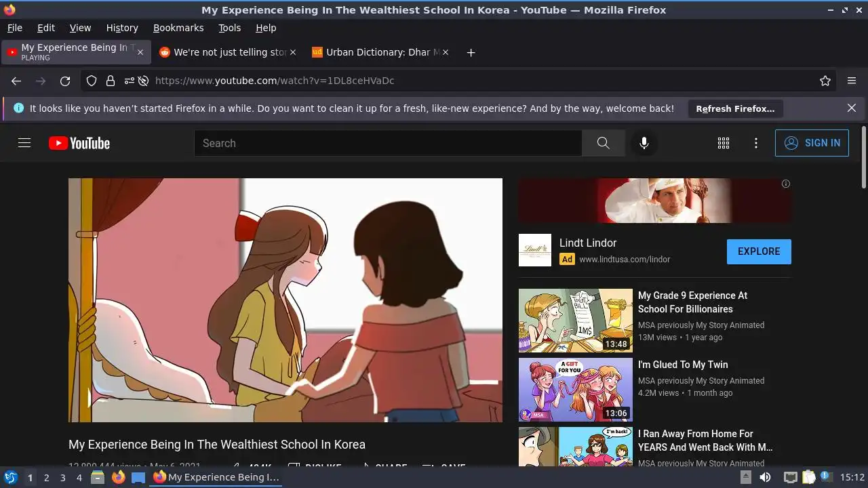Open the Firefox application hamburger menu
The width and height of the screenshot is (868, 488).
point(852,81)
